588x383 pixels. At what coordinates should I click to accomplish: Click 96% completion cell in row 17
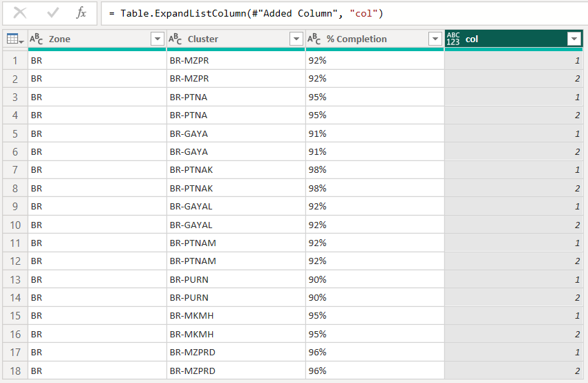(375, 353)
